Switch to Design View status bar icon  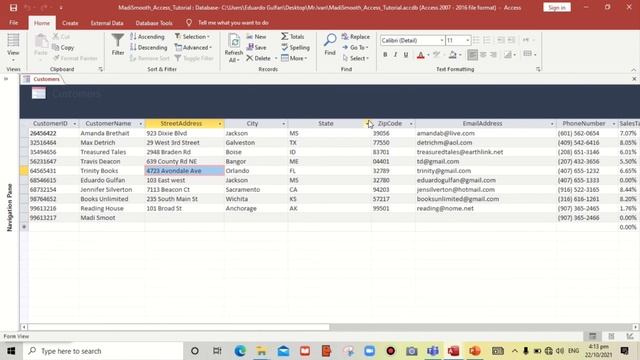(x=630, y=336)
